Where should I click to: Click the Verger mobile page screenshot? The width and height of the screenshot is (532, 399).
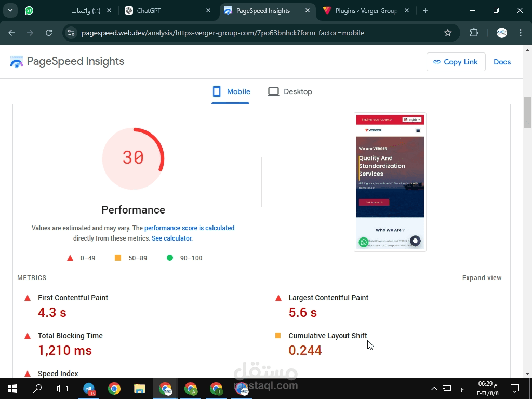click(x=390, y=182)
